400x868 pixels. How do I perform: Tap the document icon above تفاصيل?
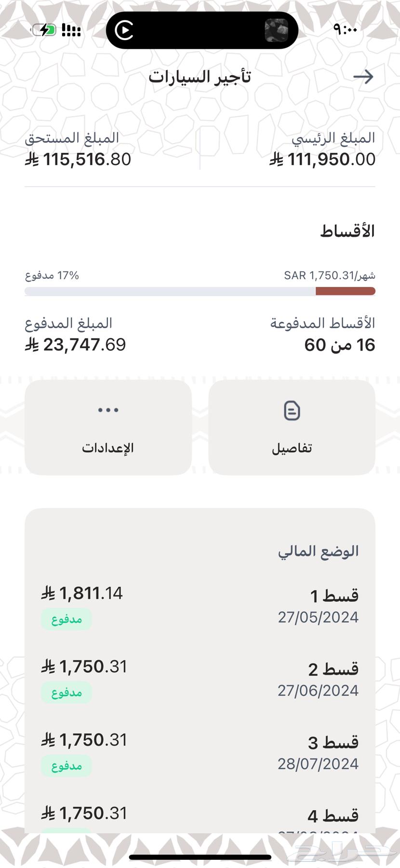[292, 411]
